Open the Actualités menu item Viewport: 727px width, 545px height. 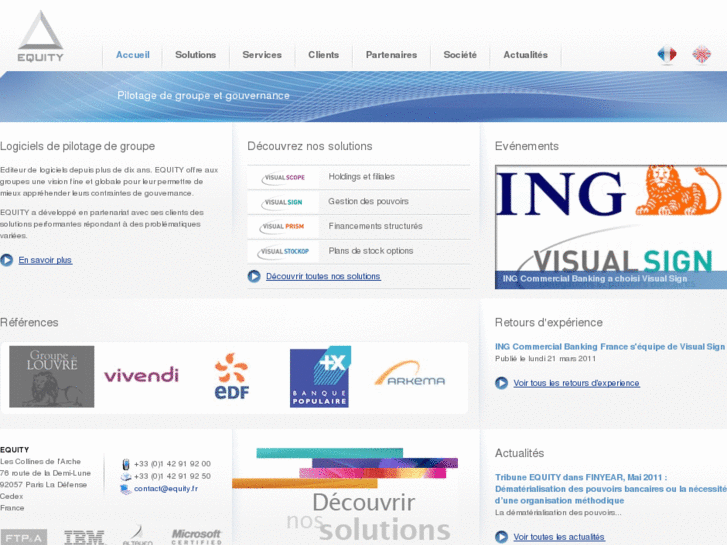tap(526, 55)
